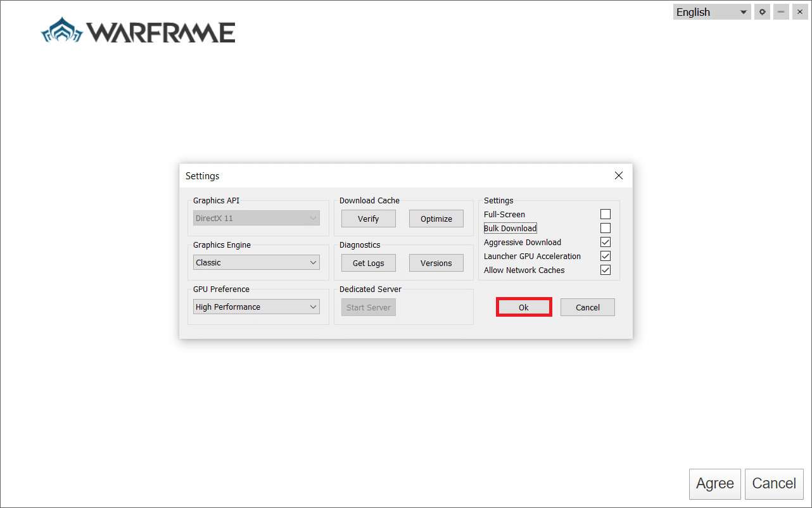Viewport: 812px width, 508px height.
Task: Enable the Full-Screen checkbox
Action: 606,214
